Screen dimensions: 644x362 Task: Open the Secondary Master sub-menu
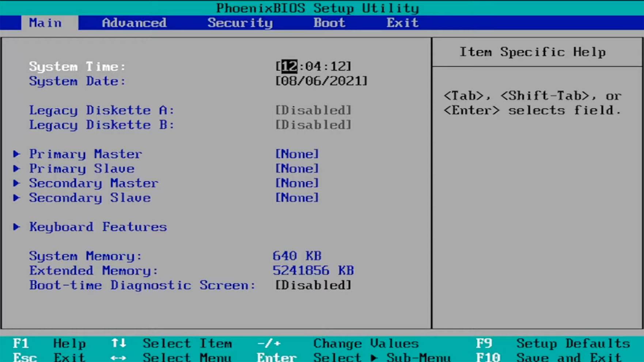(x=94, y=183)
